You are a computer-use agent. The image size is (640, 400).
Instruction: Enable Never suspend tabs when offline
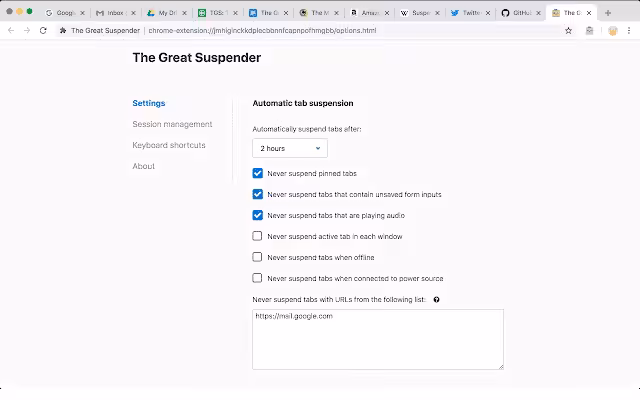pyautogui.click(x=258, y=257)
